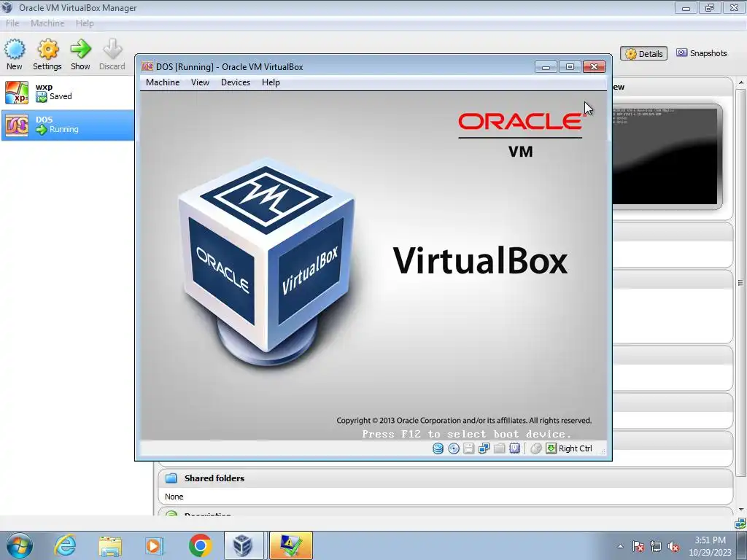The height and width of the screenshot is (560, 747).
Task: Click the 'None' shared folders value
Action: coord(174,497)
